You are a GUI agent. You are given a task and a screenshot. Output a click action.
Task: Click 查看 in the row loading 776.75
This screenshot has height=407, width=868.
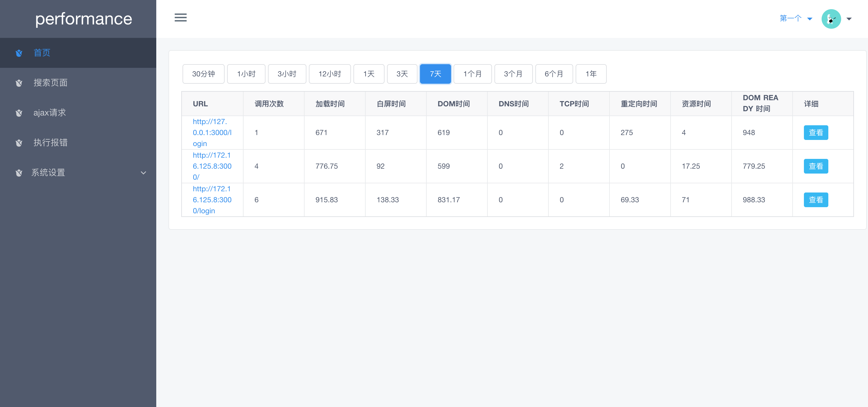click(816, 167)
